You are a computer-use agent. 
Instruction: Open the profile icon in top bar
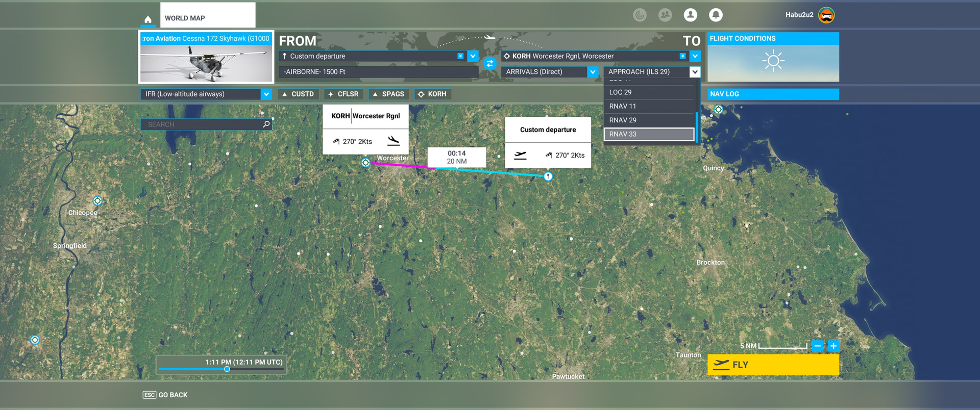pyautogui.click(x=691, y=15)
